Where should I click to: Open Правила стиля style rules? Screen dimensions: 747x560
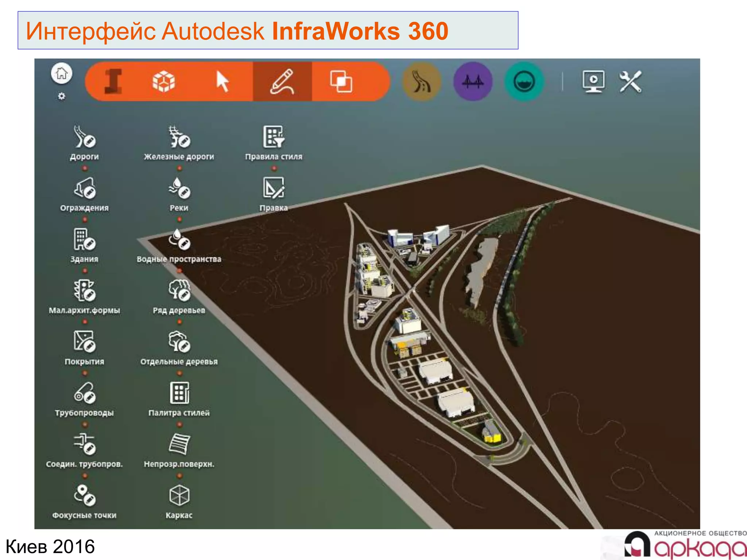coord(274,143)
